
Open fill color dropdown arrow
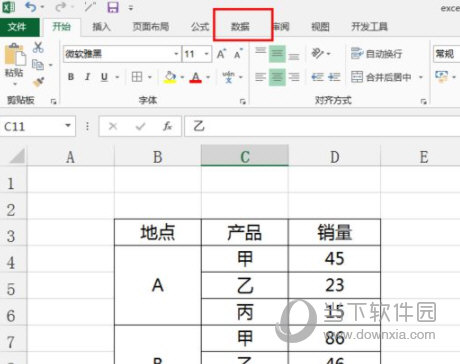point(182,77)
